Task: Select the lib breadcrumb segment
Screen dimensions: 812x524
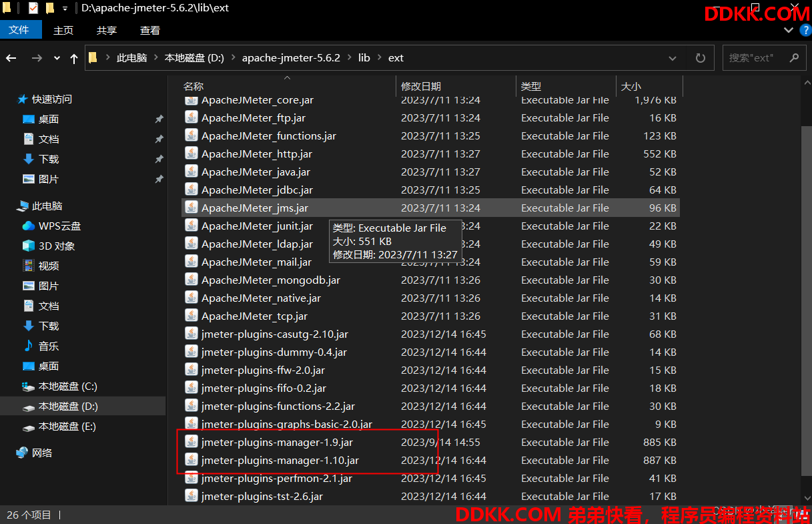Action: tap(364, 58)
